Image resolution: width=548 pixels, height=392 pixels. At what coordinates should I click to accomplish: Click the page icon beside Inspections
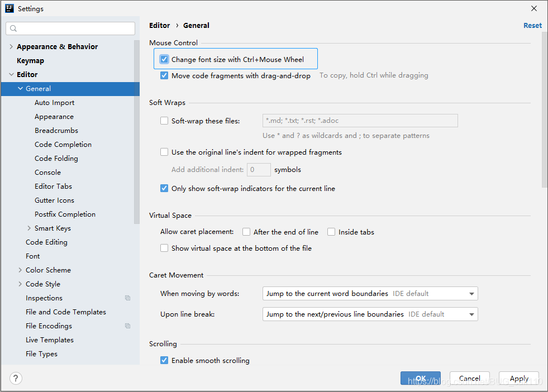(x=127, y=298)
